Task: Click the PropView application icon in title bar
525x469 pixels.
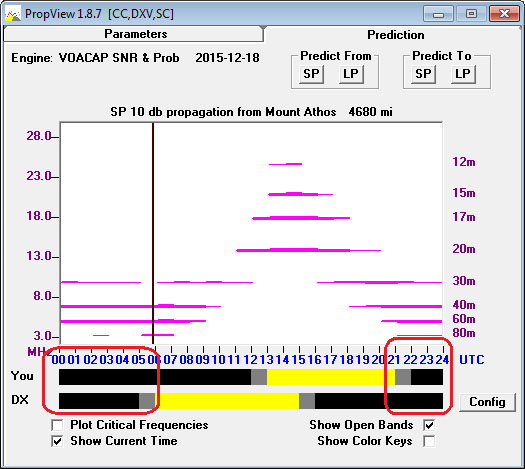Action: pos(13,14)
